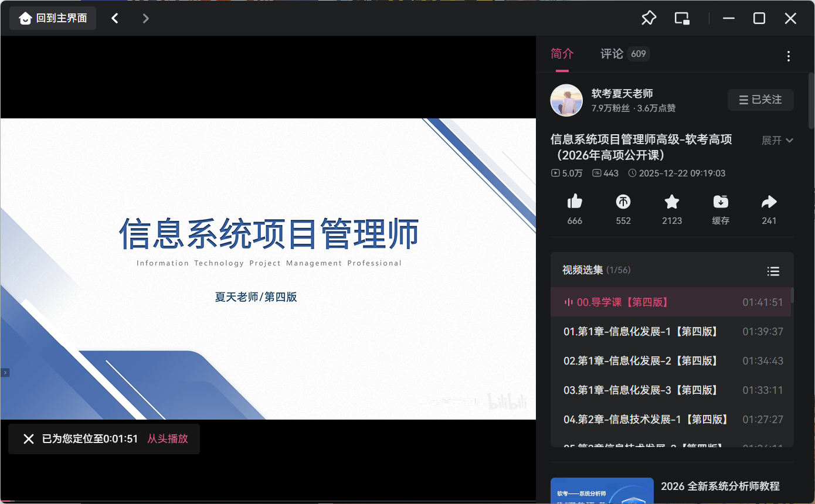
Task: Play episode 02.第1章-信息化发展-2
Action: click(x=671, y=361)
